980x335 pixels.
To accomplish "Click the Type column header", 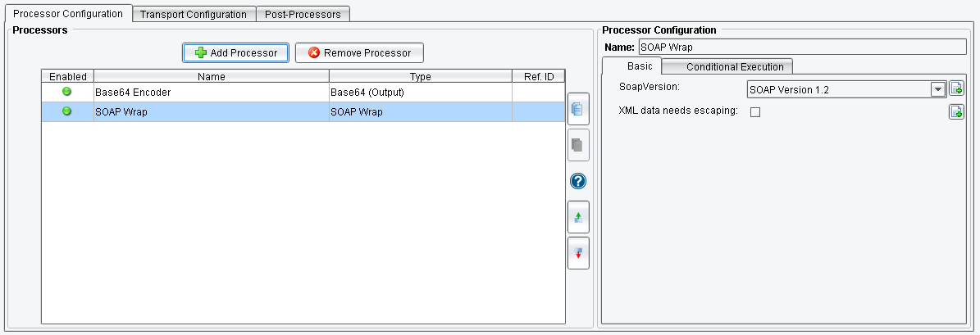I will click(420, 76).
